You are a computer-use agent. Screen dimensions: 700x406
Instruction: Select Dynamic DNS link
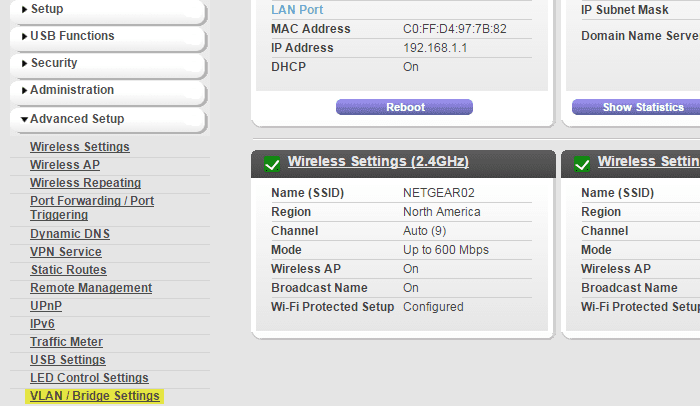click(70, 234)
